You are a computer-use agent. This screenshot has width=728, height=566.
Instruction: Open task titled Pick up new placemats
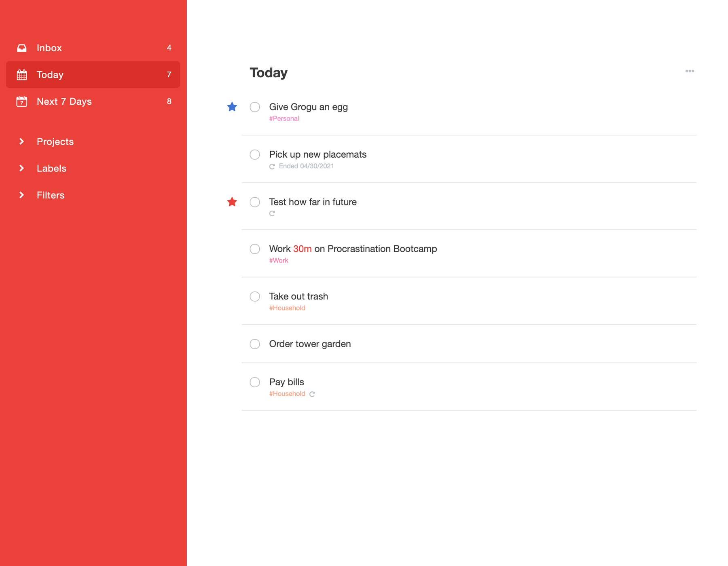click(318, 154)
